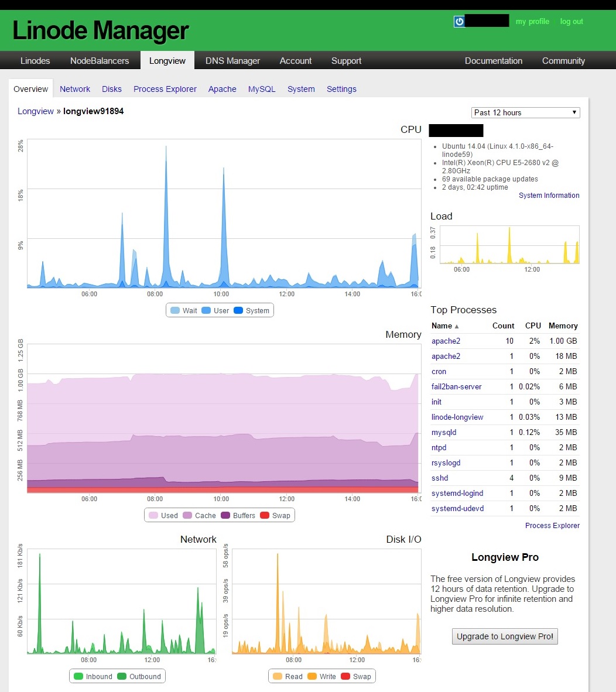The width and height of the screenshot is (616, 692).
Task: Open the init process link
Action: tap(436, 402)
